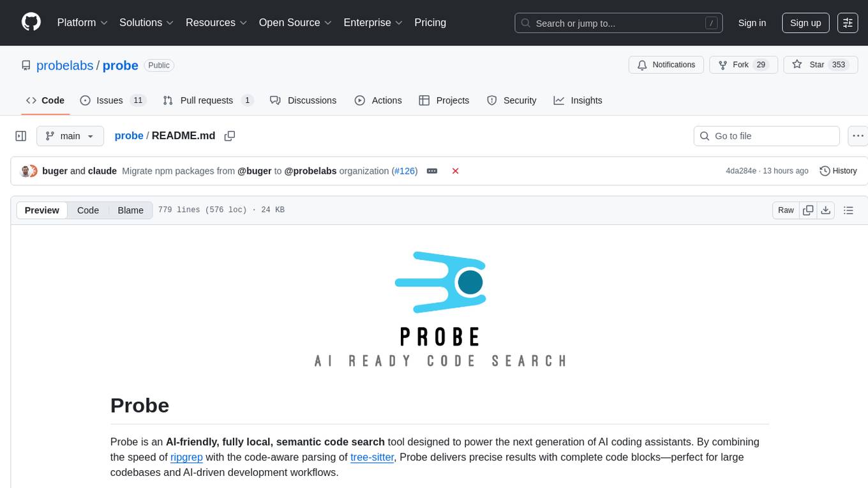The image size is (868, 488).
Task: Focus the Search or jump to field
Action: click(x=619, y=23)
